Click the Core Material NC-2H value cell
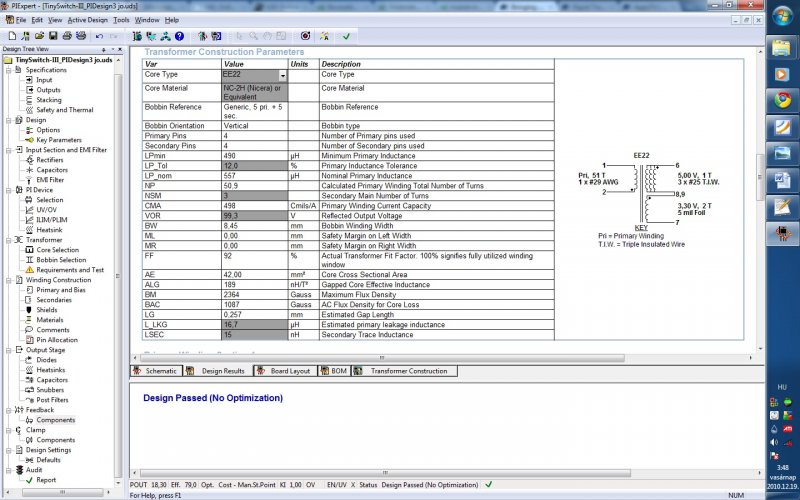This screenshot has height=500, width=800. (x=255, y=92)
